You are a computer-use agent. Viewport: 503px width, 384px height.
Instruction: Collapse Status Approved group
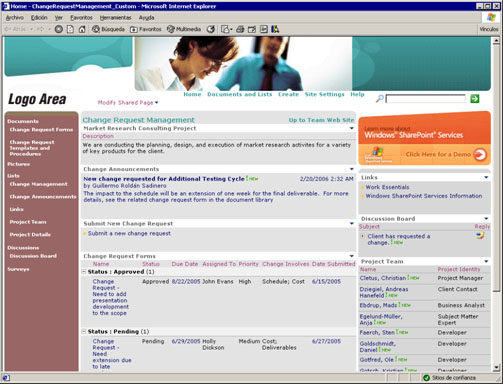84,272
